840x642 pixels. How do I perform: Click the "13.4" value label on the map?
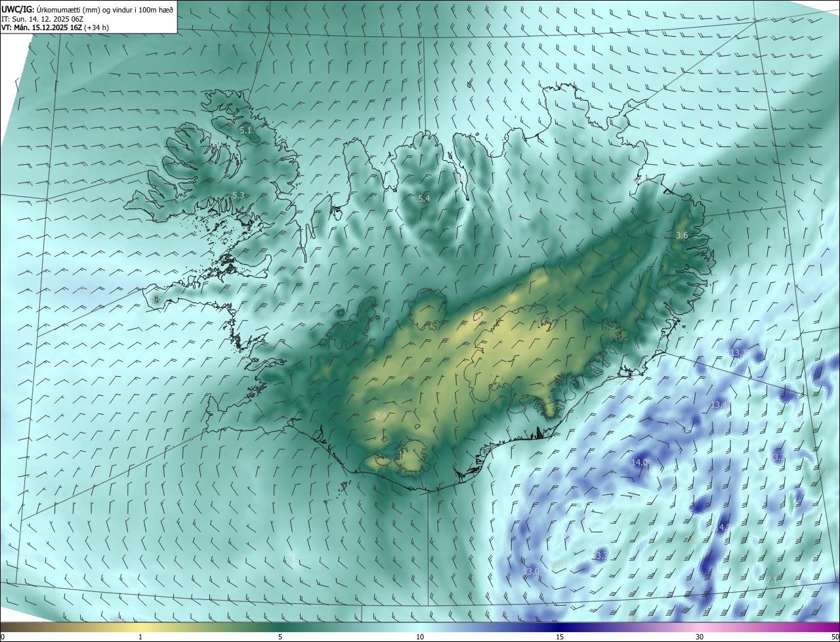pos(719,404)
